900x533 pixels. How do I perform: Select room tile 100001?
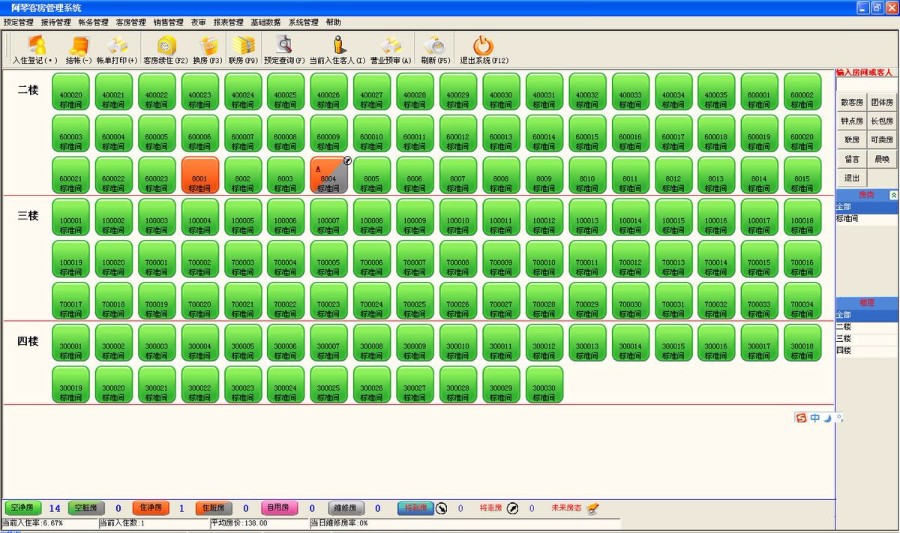coord(71,217)
